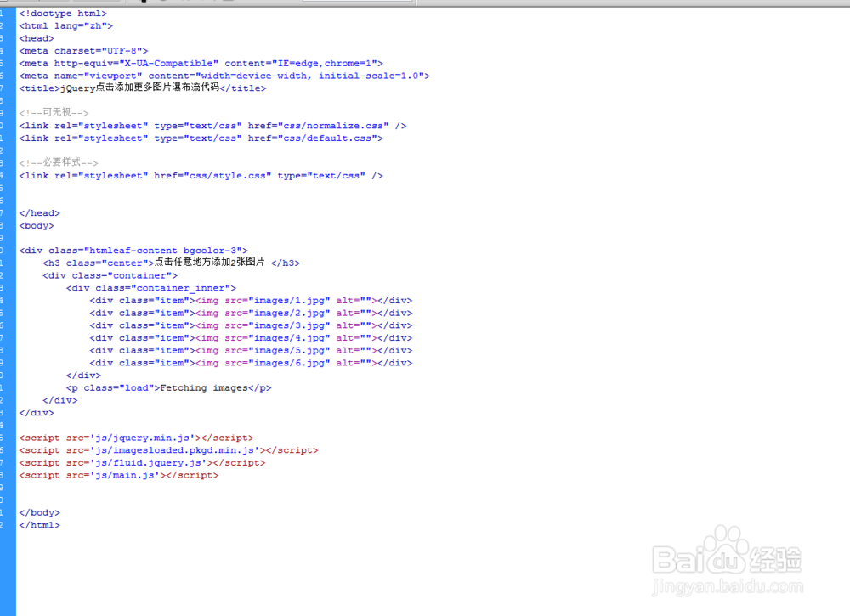Screen dimensions: 850x616
Task: Select the item line with images/4.jpg
Action: pos(251,337)
